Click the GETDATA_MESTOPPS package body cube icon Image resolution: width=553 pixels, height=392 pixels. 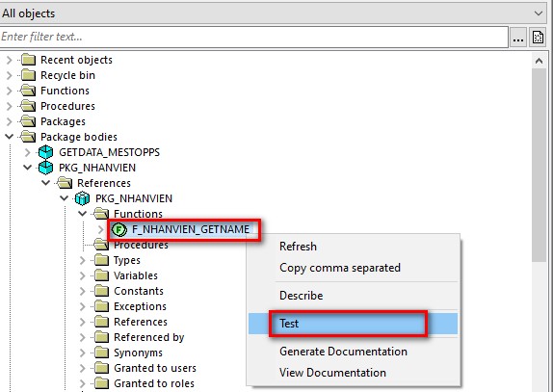[x=45, y=152]
